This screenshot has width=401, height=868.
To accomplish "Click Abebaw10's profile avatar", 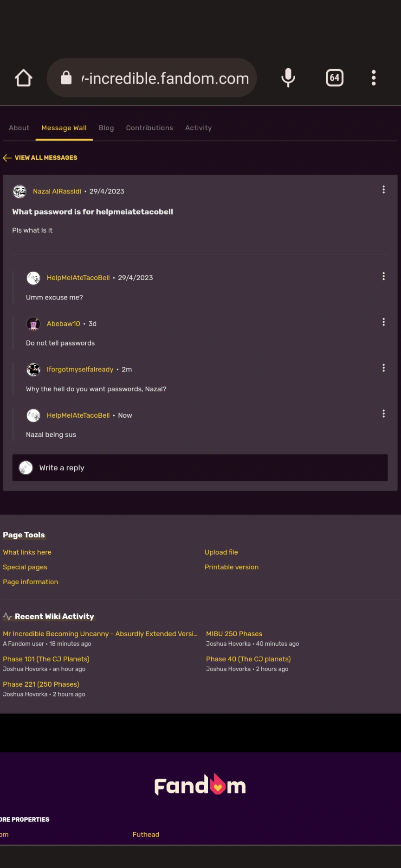I will coord(33,324).
